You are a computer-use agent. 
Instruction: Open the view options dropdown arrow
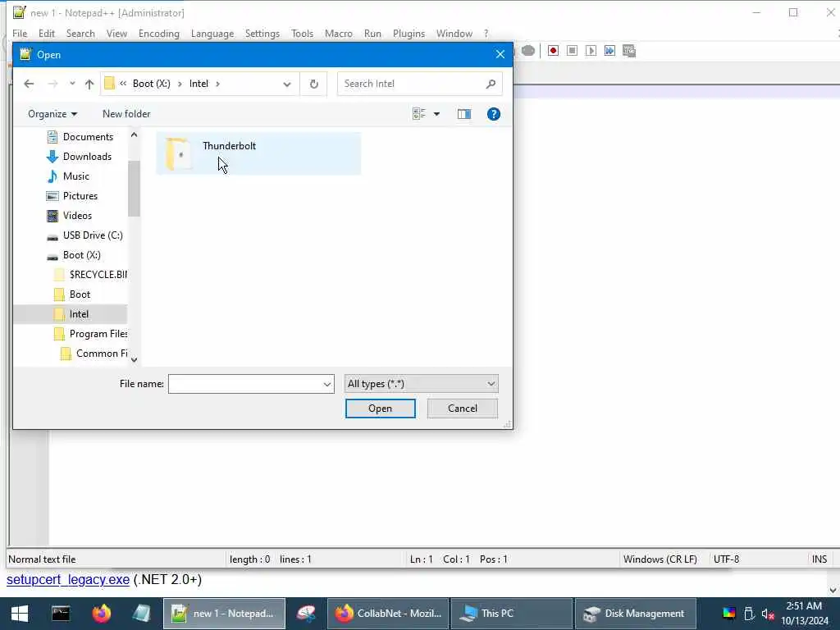coord(436,113)
